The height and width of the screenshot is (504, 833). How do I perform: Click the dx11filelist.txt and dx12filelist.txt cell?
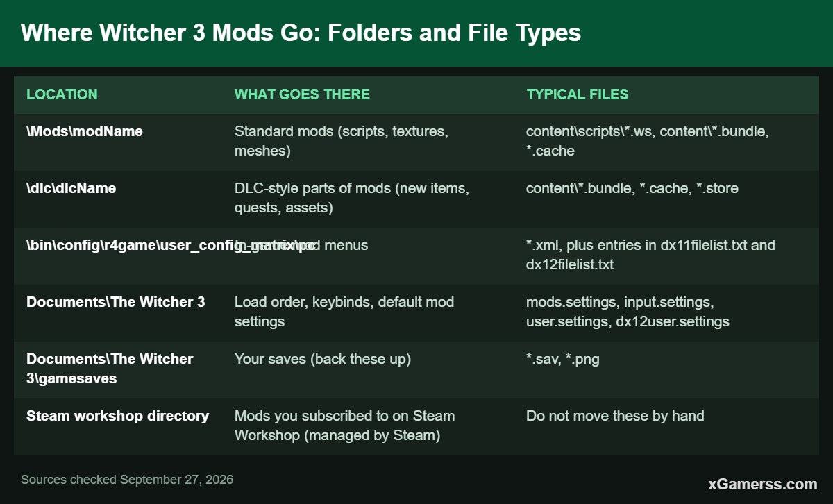tap(650, 255)
